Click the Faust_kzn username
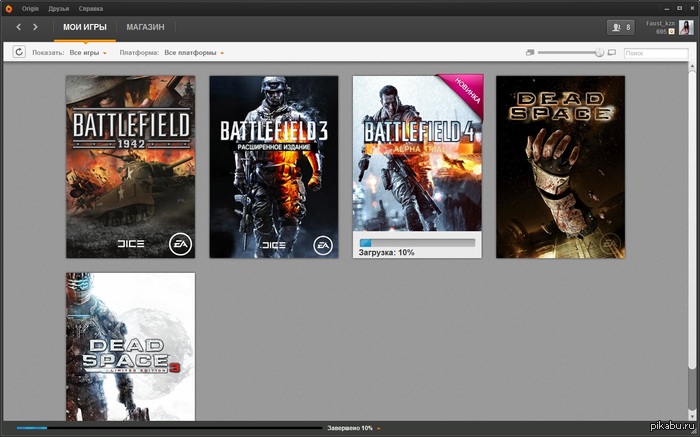700x437 pixels. (x=660, y=23)
